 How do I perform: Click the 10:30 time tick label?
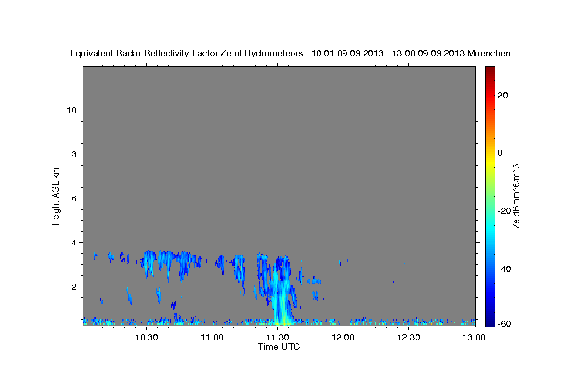coord(146,337)
